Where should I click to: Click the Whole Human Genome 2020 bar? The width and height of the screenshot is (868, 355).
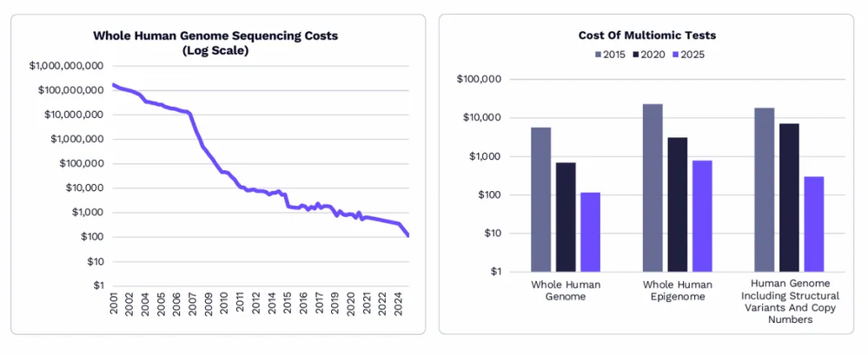(566, 216)
